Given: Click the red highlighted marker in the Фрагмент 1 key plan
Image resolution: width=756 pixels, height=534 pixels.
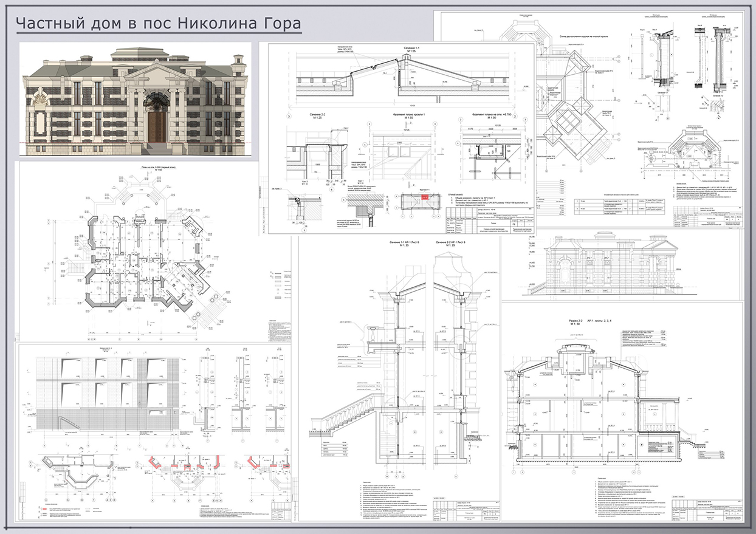Looking at the screenshot, I should click(425, 197).
